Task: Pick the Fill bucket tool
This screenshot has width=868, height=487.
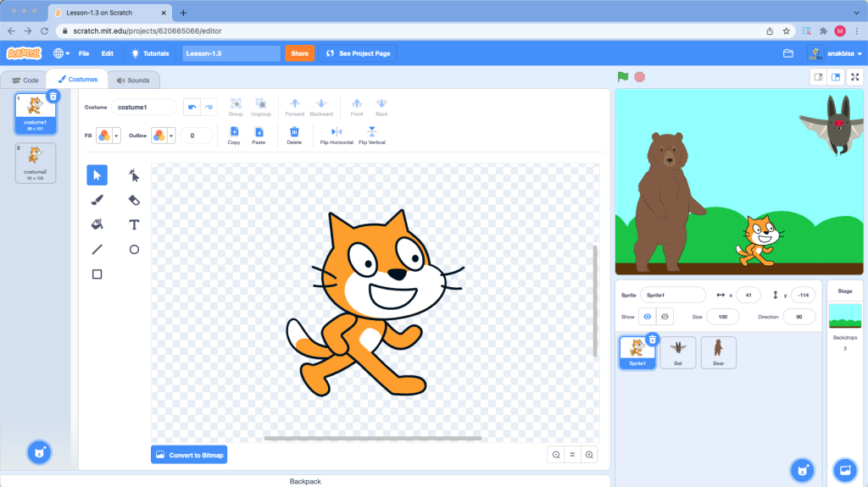Action: (x=97, y=224)
